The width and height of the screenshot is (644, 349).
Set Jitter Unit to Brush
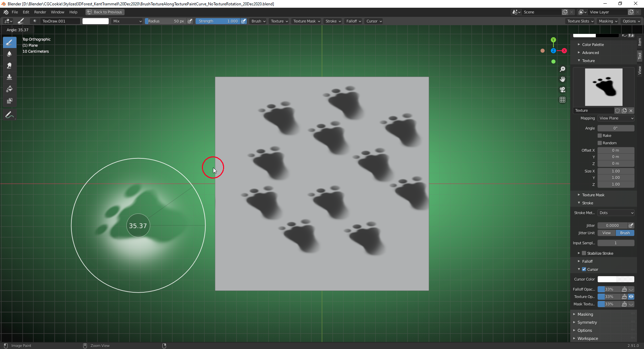(x=625, y=233)
